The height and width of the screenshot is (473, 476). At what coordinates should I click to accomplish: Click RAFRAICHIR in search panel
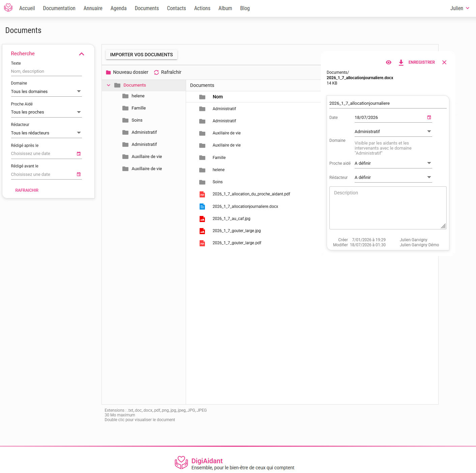click(x=27, y=190)
